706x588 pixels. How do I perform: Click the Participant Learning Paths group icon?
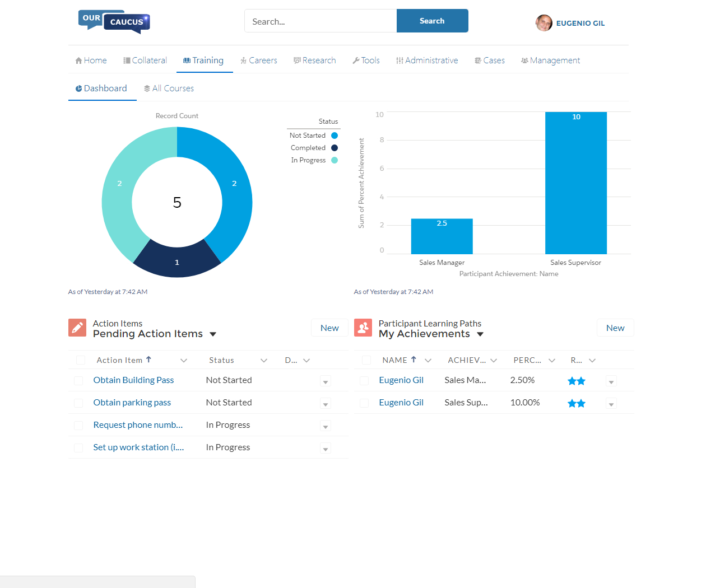(x=363, y=328)
